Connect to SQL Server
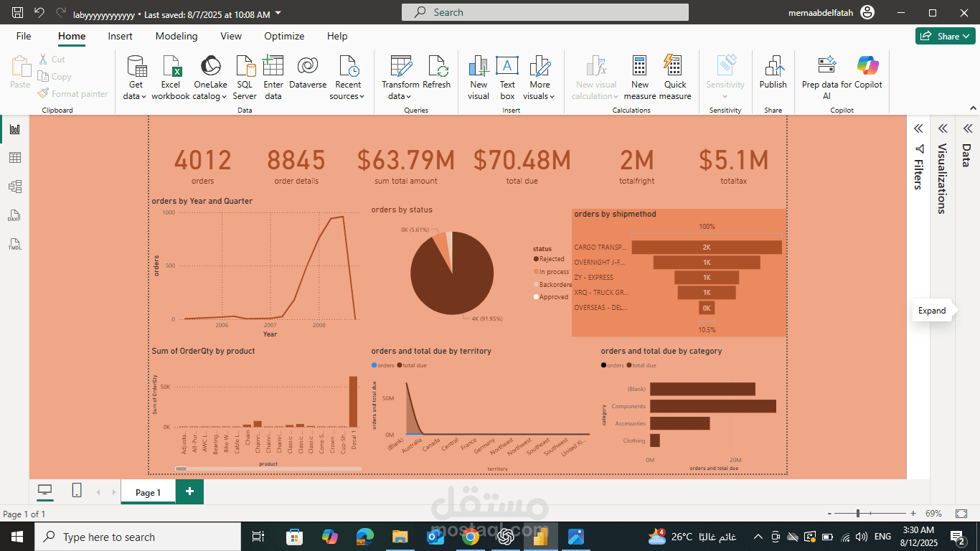This screenshot has width=980, height=551. pos(245,77)
